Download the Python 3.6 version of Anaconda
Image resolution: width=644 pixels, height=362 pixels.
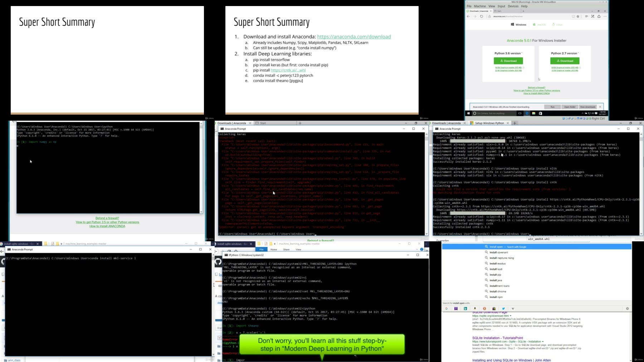coord(508,61)
